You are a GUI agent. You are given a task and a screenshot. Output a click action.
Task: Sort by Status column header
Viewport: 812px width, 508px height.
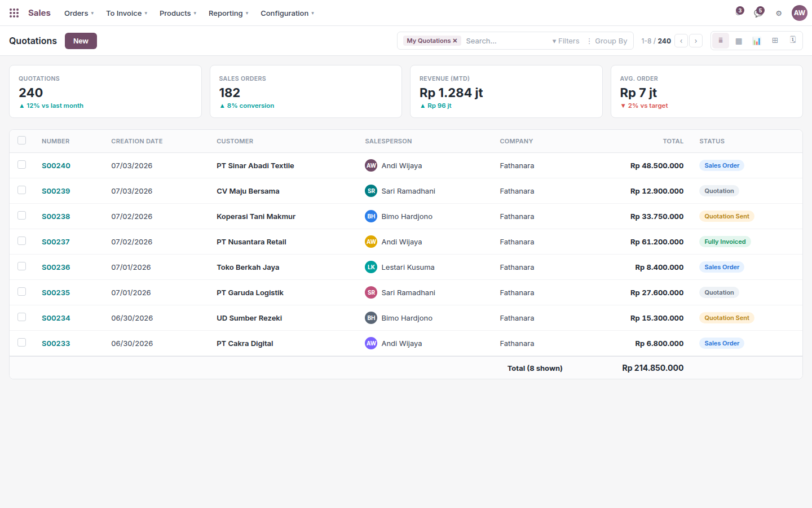tap(712, 141)
